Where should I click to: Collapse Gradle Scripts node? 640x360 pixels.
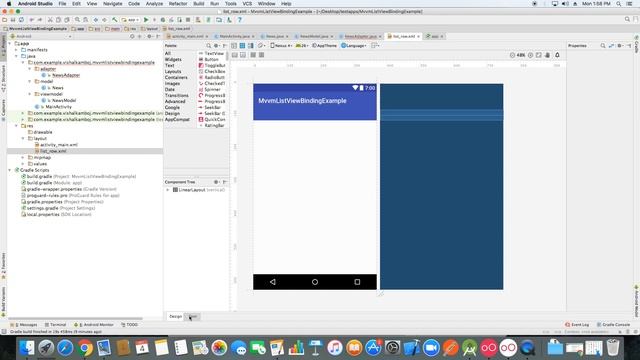point(10,170)
